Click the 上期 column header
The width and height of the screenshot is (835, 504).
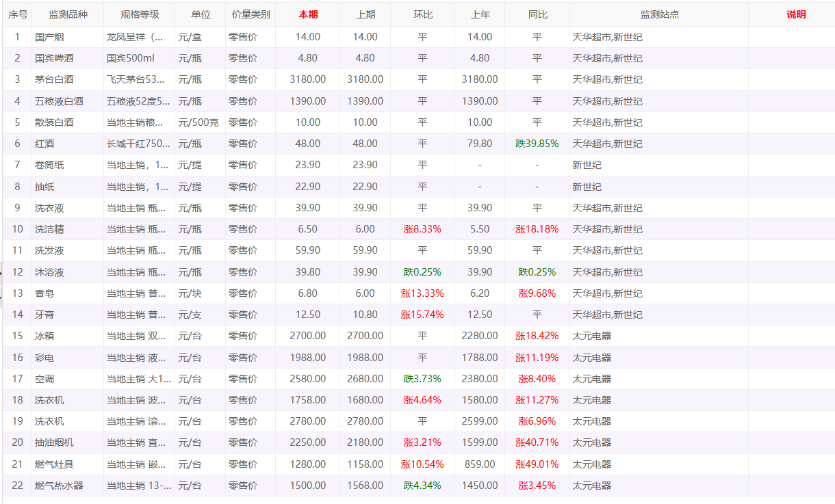click(x=365, y=14)
